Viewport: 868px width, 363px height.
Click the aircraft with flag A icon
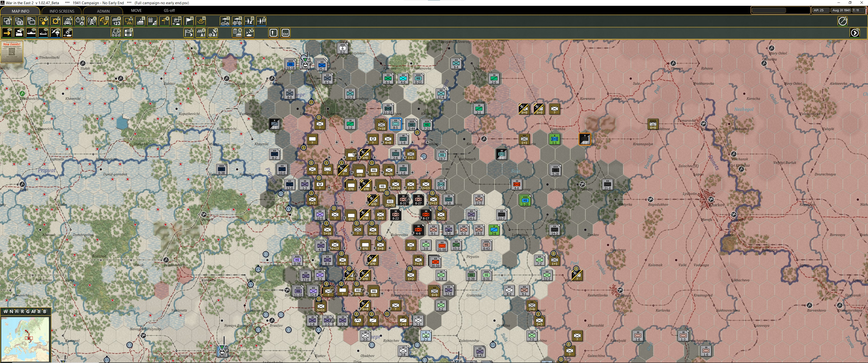[x=261, y=21]
